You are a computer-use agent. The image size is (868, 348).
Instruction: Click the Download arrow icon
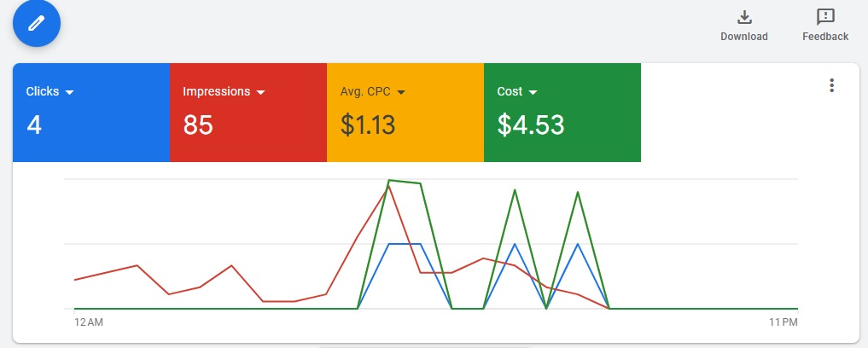pyautogui.click(x=744, y=17)
